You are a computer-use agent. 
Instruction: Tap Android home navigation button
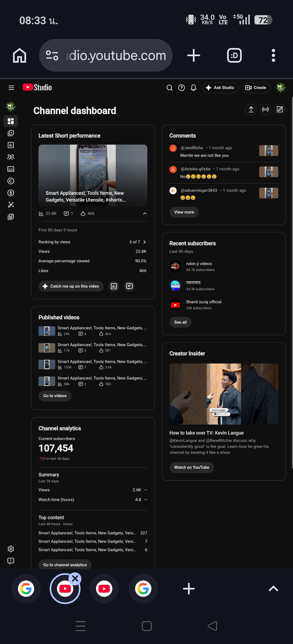(x=147, y=626)
